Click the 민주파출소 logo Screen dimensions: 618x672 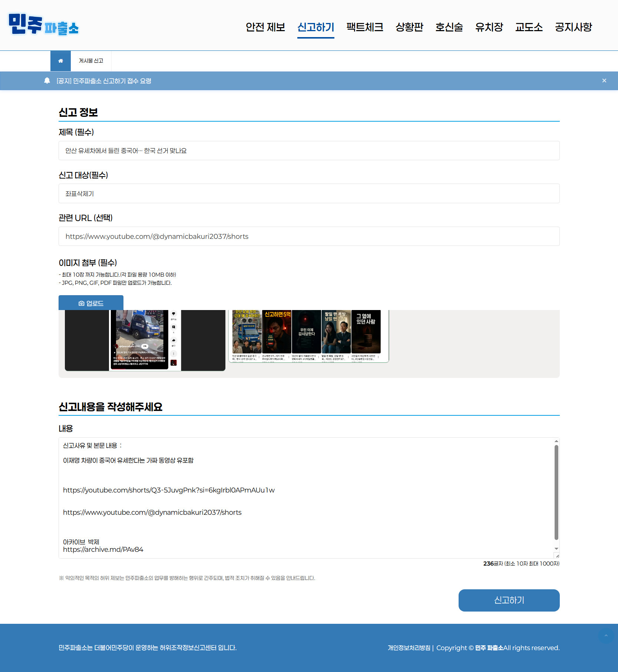[44, 25]
